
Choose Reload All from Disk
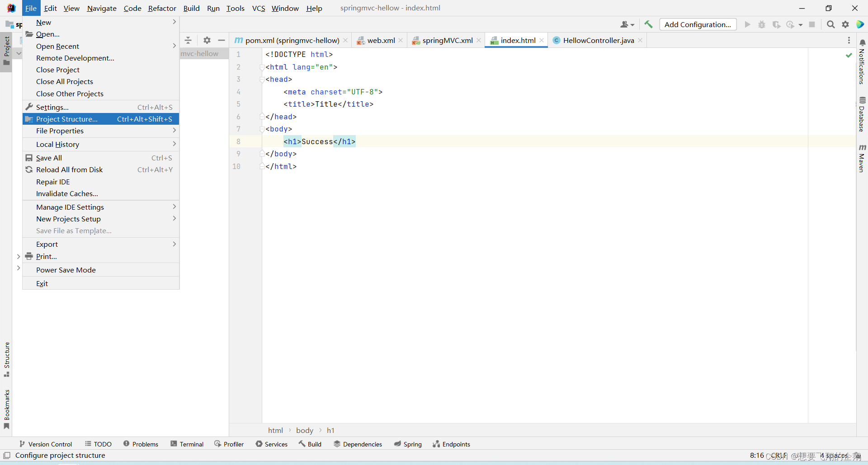(101, 169)
